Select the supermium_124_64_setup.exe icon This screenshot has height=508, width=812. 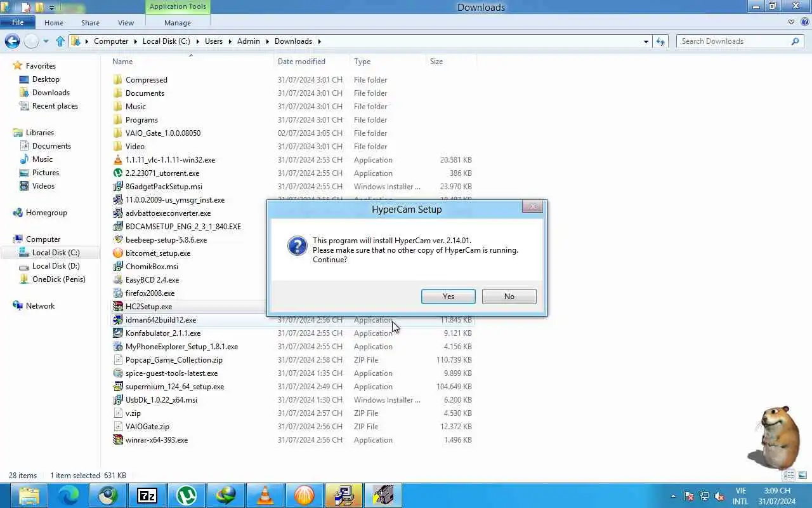click(x=118, y=387)
